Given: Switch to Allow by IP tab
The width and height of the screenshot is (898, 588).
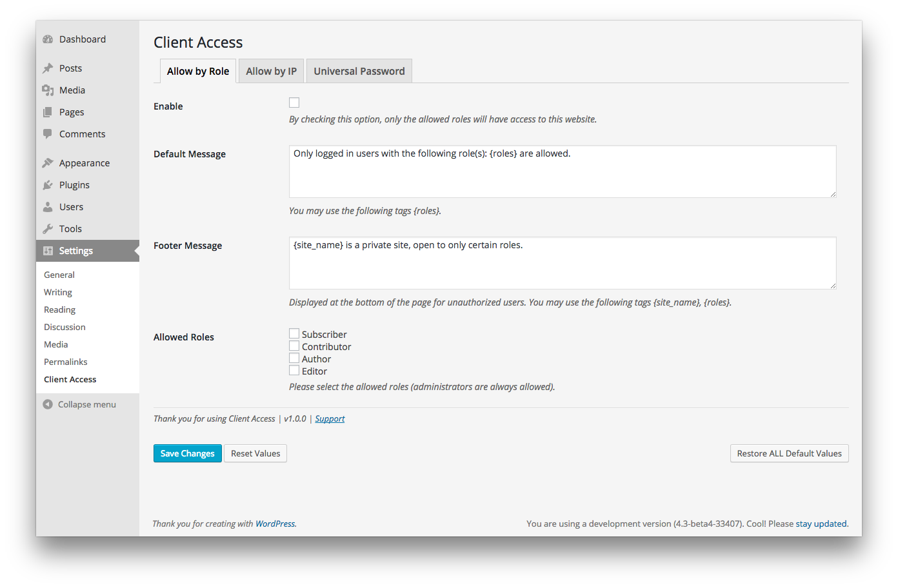Looking at the screenshot, I should (x=271, y=71).
